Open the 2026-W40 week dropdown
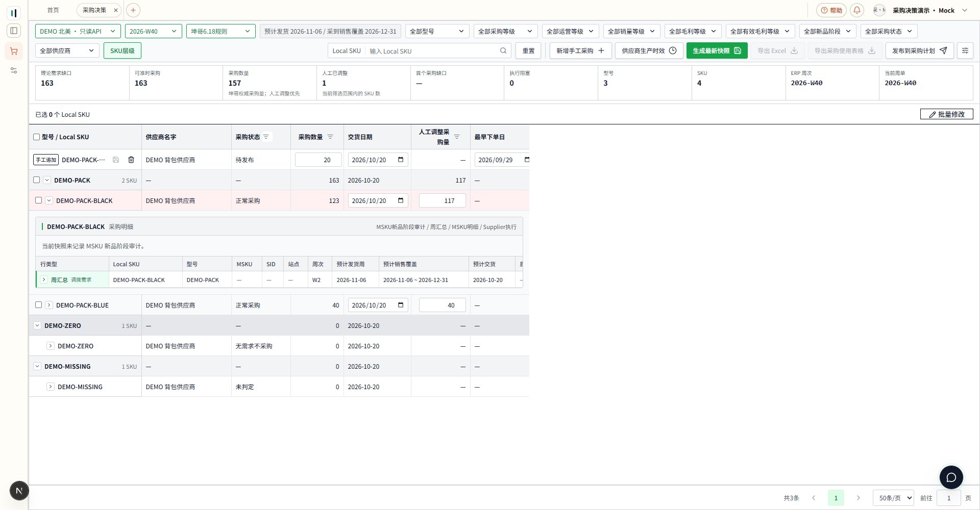This screenshot has width=980, height=510. (153, 31)
